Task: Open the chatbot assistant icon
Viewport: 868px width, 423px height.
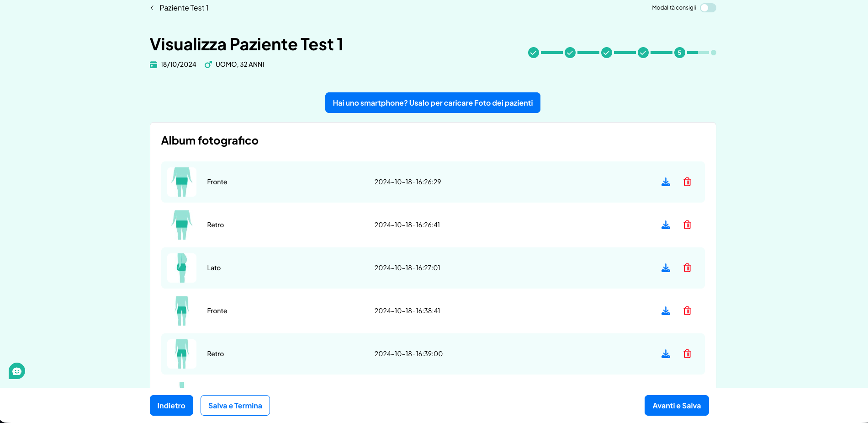Action: (17, 371)
